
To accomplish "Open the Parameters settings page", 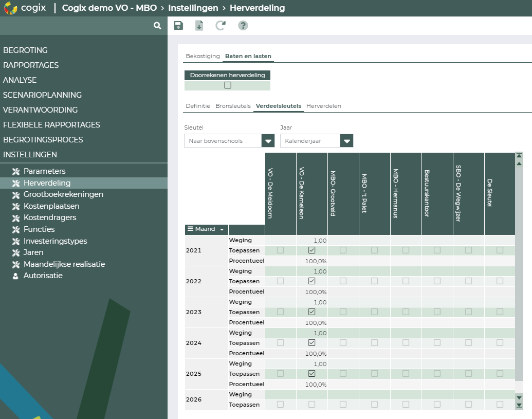I will [44, 171].
